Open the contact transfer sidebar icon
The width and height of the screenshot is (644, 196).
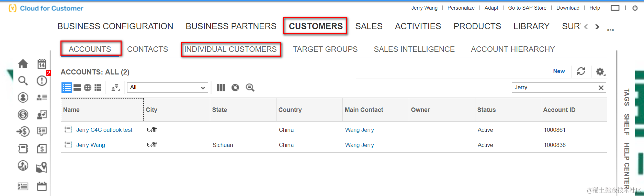42,114
